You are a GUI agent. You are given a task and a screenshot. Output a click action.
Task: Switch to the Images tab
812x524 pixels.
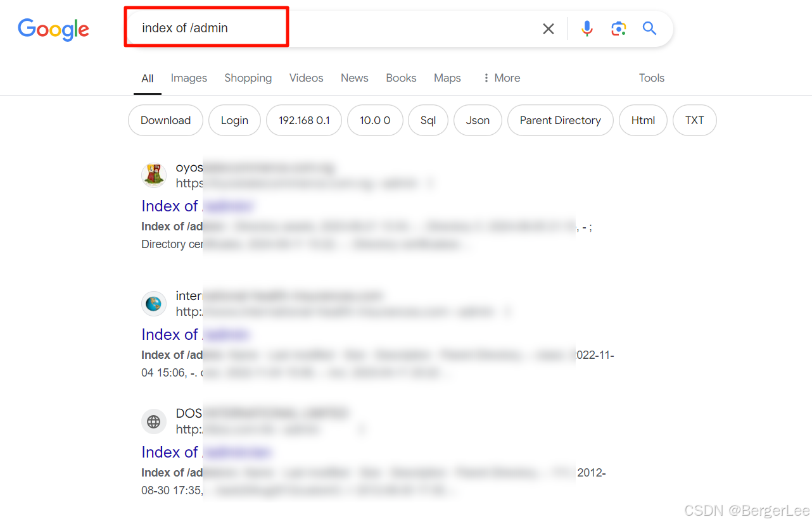(x=189, y=78)
